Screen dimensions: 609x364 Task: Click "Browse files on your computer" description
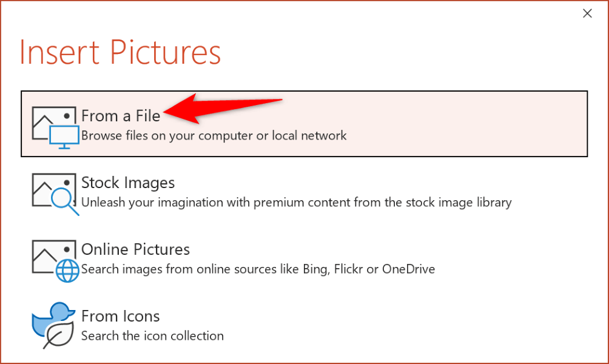214,135
